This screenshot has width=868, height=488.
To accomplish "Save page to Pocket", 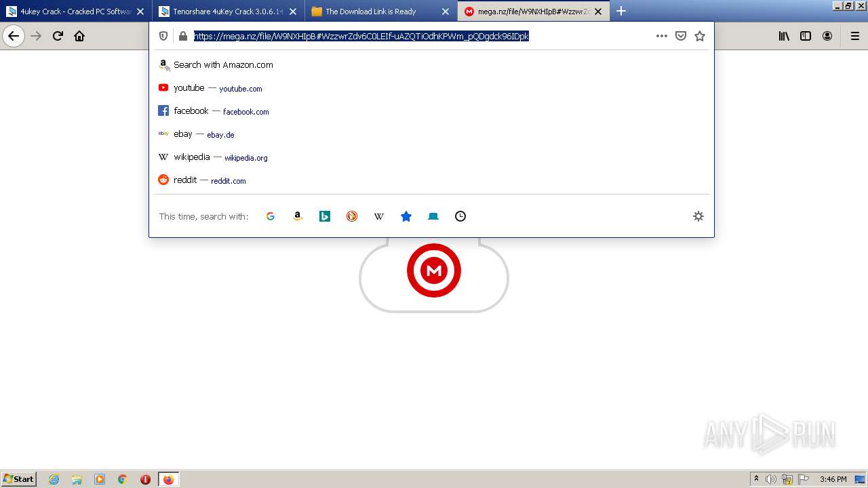I will coord(681,36).
